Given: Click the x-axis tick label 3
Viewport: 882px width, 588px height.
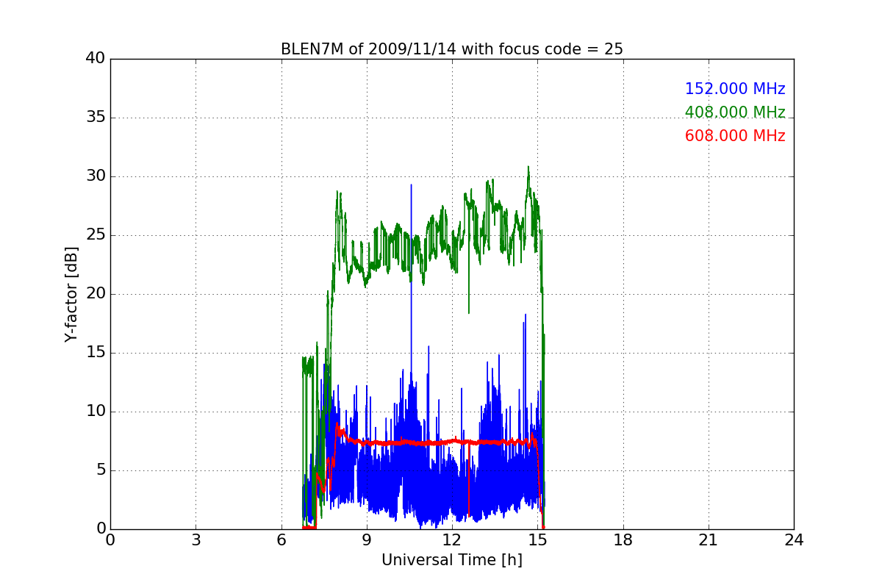Looking at the screenshot, I should tap(196, 540).
